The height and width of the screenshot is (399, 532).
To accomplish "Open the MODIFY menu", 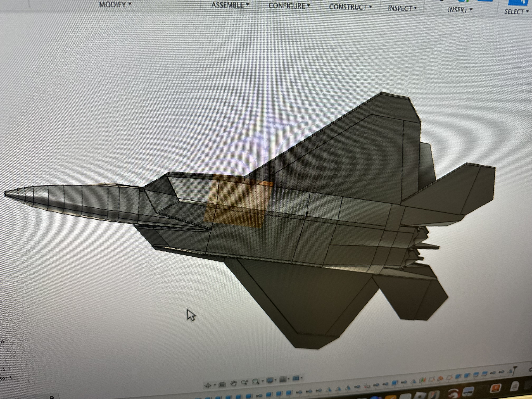I will click(x=115, y=5).
